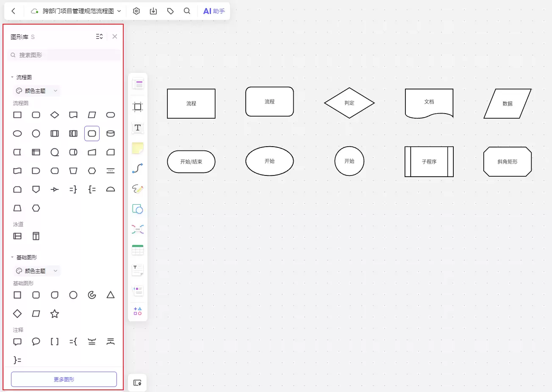The image size is (552, 392).
Task: Select the round speech bubble in 注释
Action: [36, 342]
